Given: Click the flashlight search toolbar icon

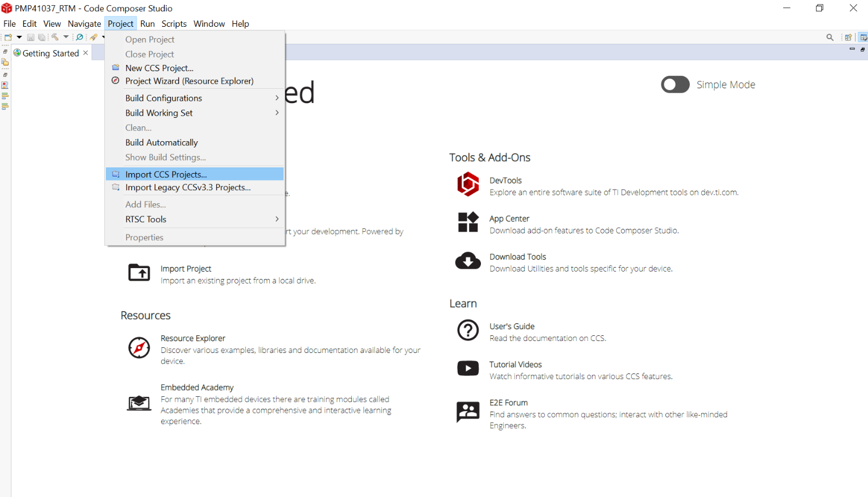Looking at the screenshot, I should coord(94,37).
